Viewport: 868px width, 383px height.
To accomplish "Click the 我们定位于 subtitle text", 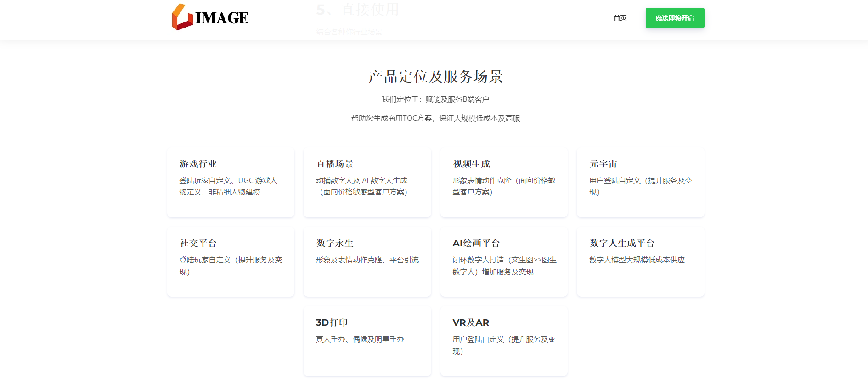I will [435, 99].
